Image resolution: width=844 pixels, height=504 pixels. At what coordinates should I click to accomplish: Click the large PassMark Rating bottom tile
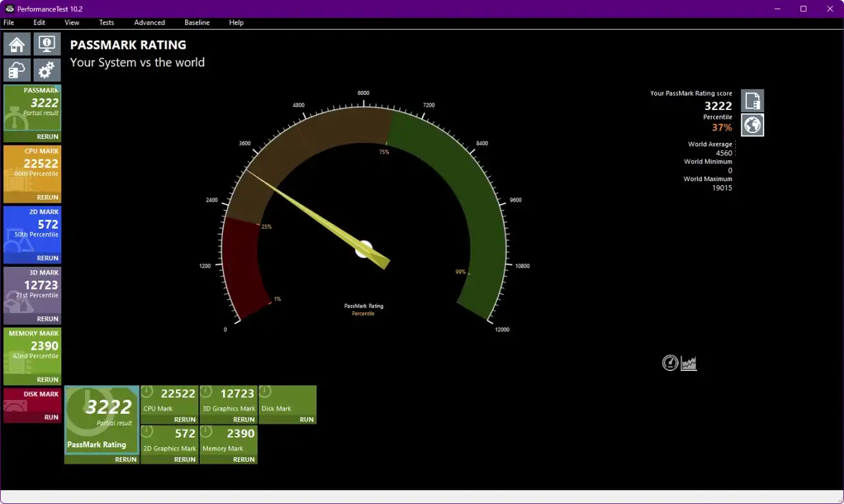click(x=102, y=420)
